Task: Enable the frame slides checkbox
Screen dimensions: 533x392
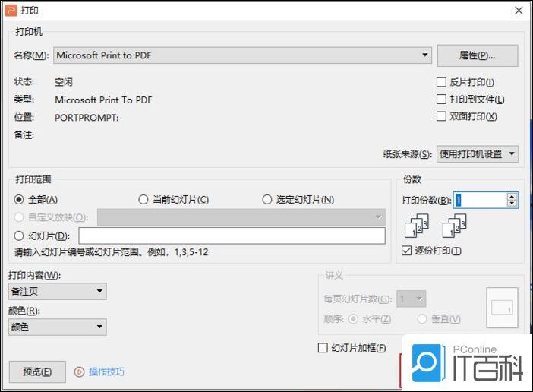Action: [x=323, y=348]
